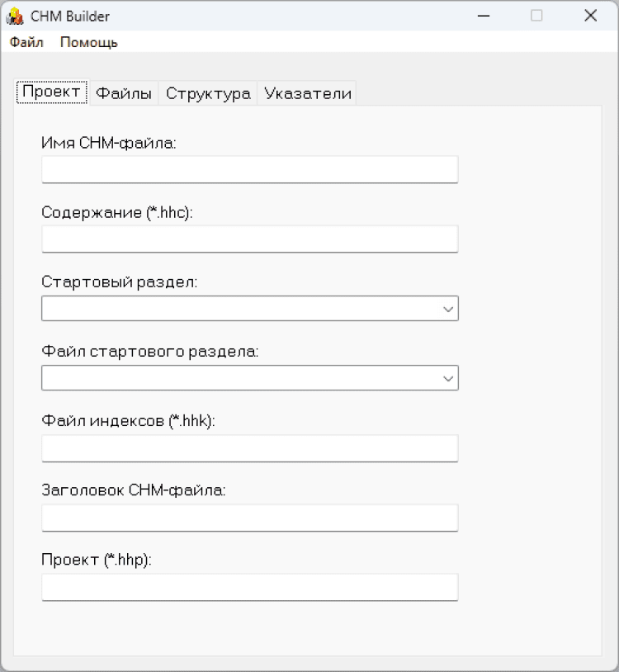Click inside the Файл стартового раздела combo text area
619x672 pixels.
239,378
